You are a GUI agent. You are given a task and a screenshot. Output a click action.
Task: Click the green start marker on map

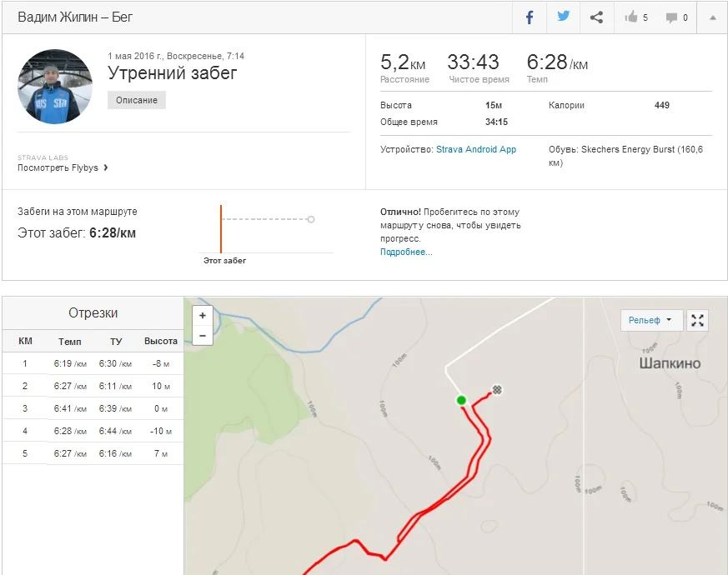461,401
